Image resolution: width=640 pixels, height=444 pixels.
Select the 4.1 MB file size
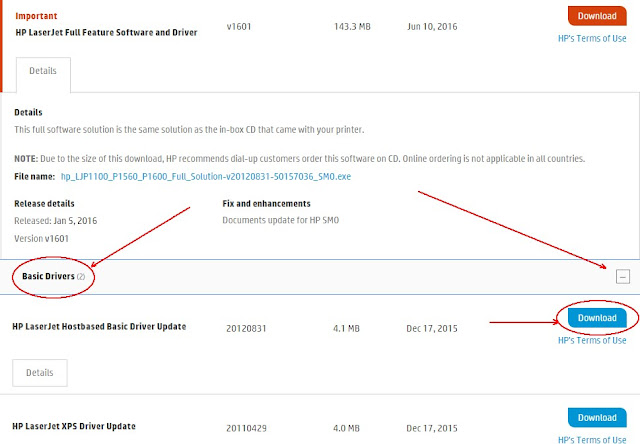(x=346, y=329)
